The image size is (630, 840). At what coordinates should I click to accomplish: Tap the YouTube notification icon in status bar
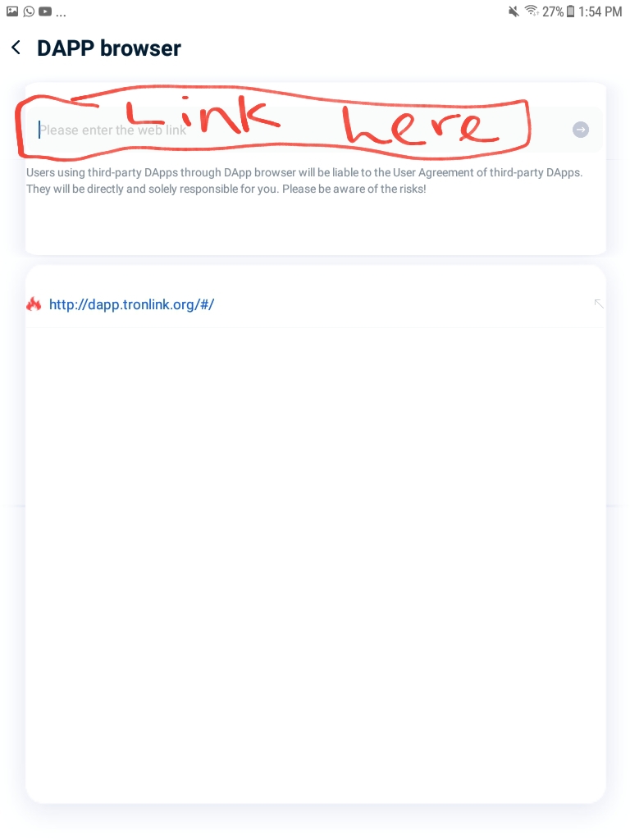[46, 11]
